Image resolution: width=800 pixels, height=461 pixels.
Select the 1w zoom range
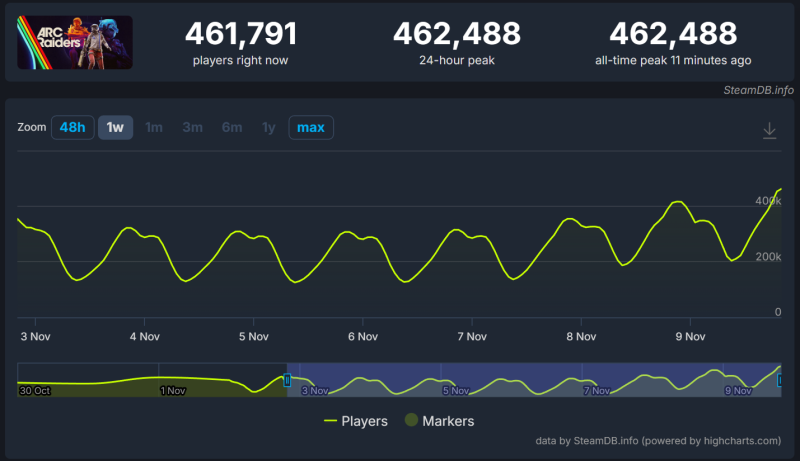tap(115, 127)
